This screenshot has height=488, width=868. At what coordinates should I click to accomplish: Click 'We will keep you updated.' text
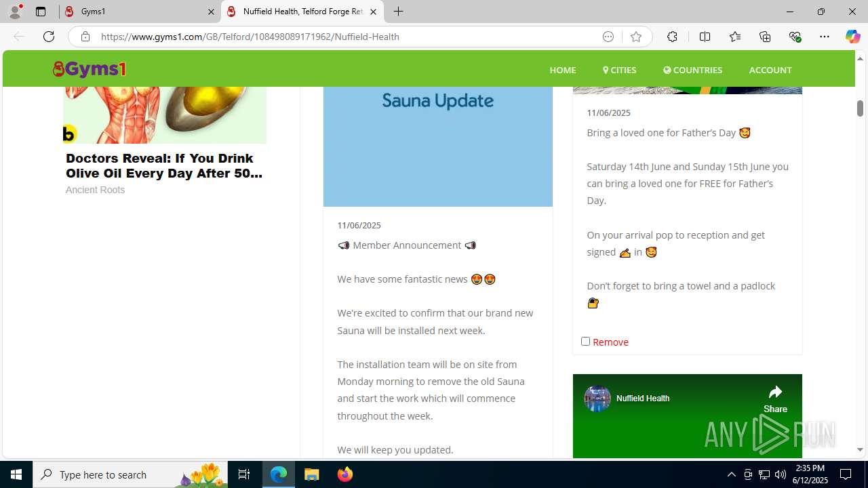(395, 450)
